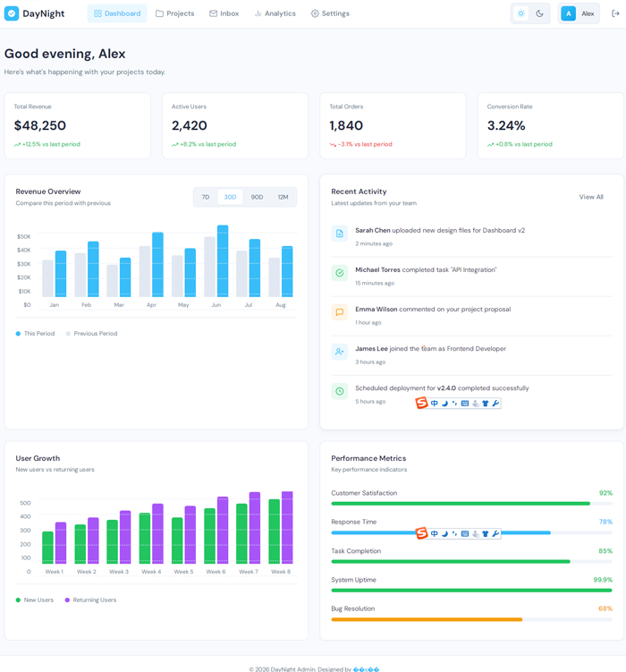Click the comment icon beside Emma Wilson
626x672 pixels.
340,312
